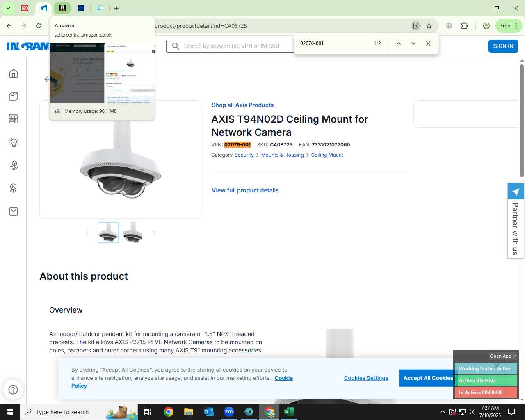
Task: Open the award ribbon icon in sidebar
Action: (x=14, y=188)
